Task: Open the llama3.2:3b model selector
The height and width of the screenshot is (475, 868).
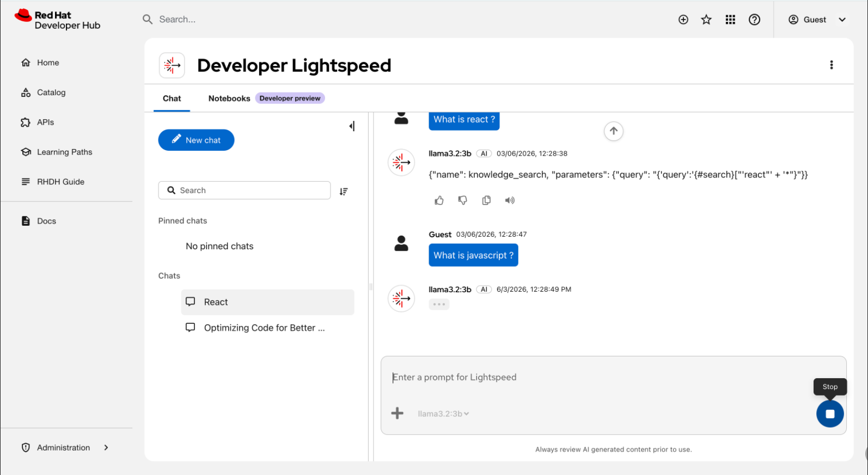Action: [x=443, y=414]
